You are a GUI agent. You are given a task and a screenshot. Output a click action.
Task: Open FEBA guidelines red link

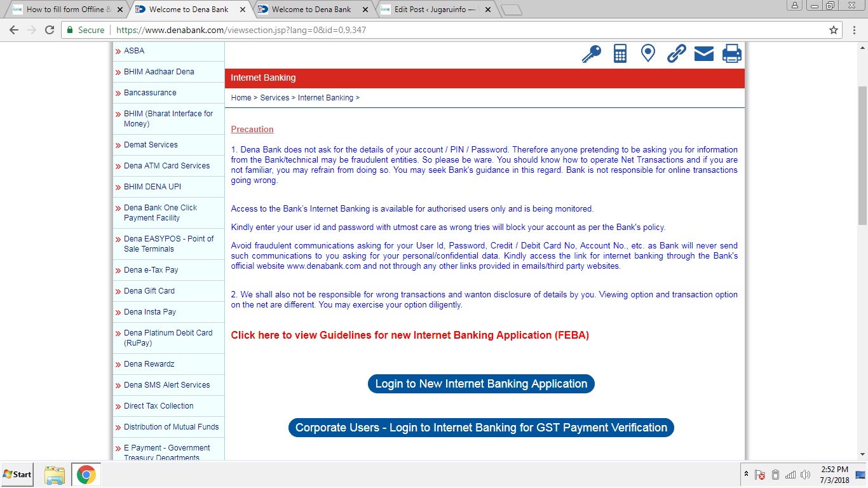coord(410,335)
